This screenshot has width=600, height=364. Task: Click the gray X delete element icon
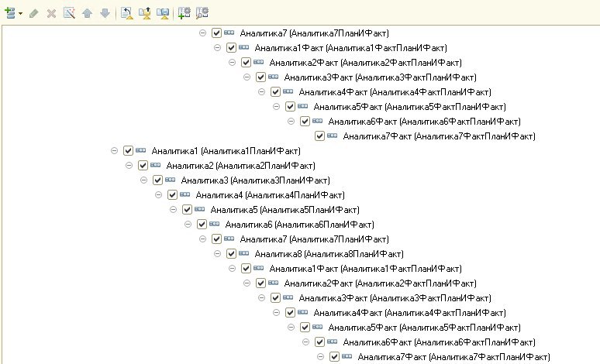(51, 14)
